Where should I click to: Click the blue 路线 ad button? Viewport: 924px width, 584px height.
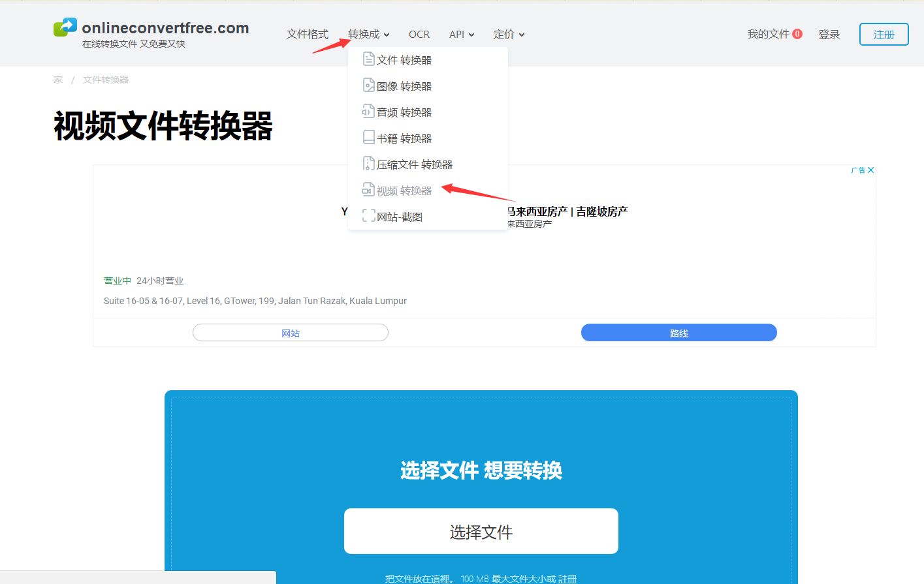click(x=679, y=333)
